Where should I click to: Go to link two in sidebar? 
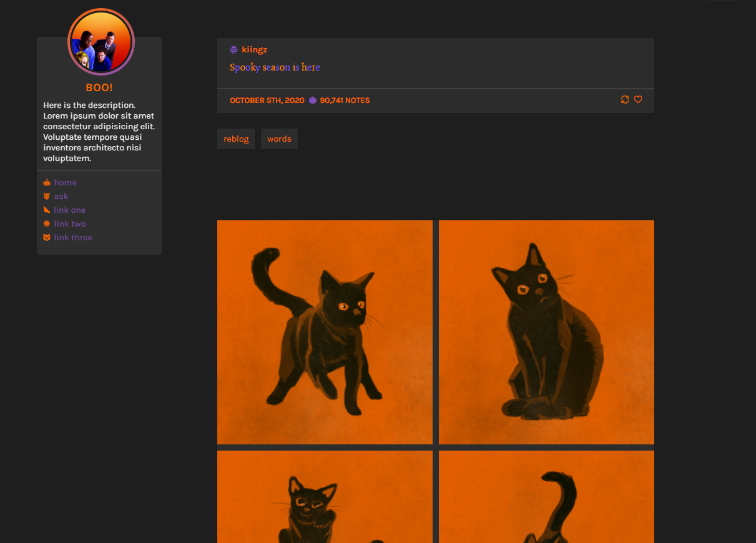[x=70, y=224]
